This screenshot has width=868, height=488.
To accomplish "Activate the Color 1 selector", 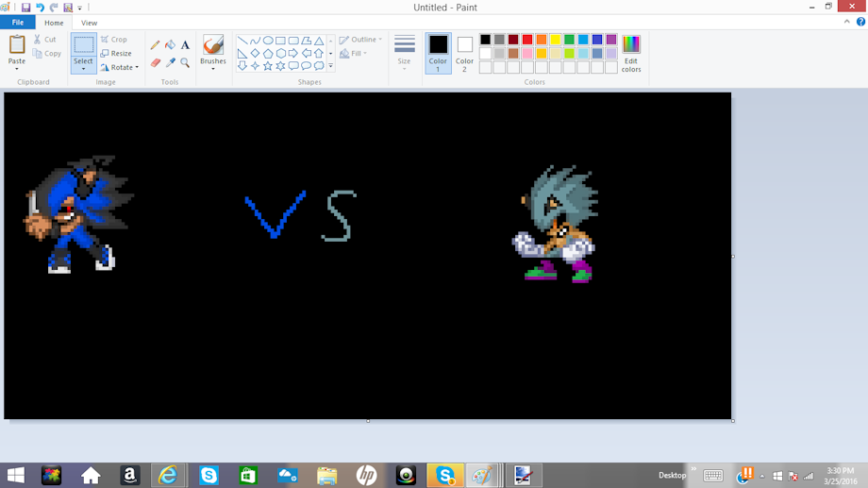I will 438,52.
